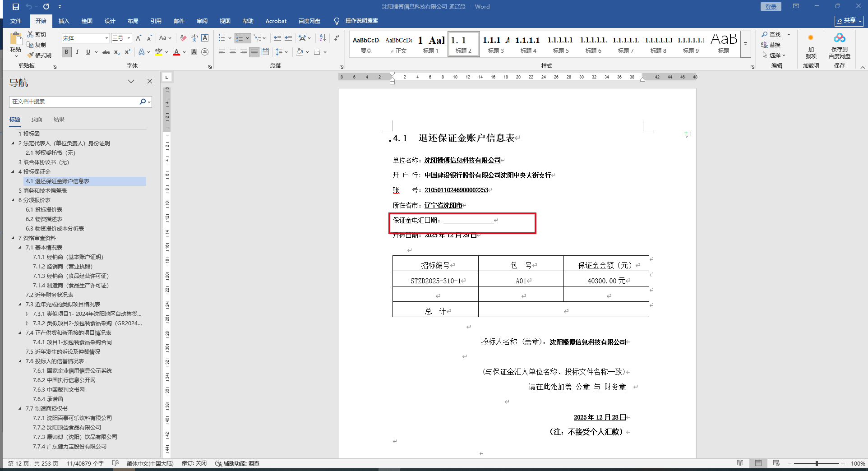Image resolution: width=868 pixels, height=471 pixels.
Task: Open the change case (Aa) dropdown
Action: click(165, 38)
